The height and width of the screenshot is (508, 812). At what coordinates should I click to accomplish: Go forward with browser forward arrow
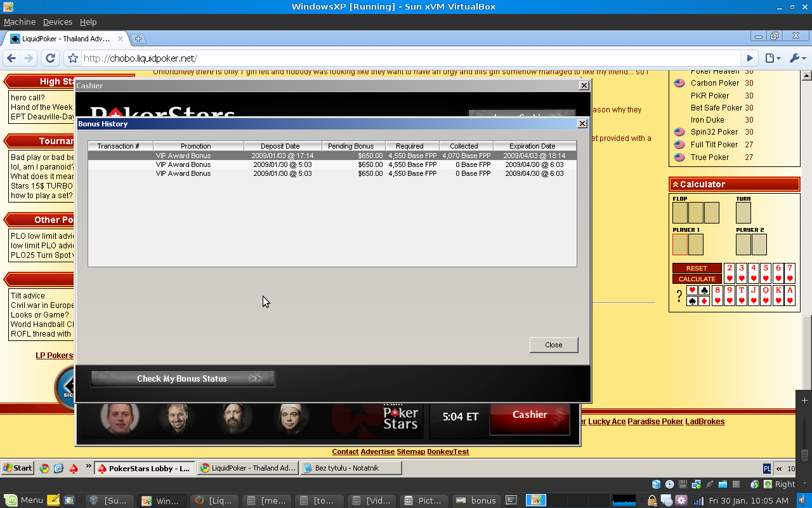coord(29,58)
